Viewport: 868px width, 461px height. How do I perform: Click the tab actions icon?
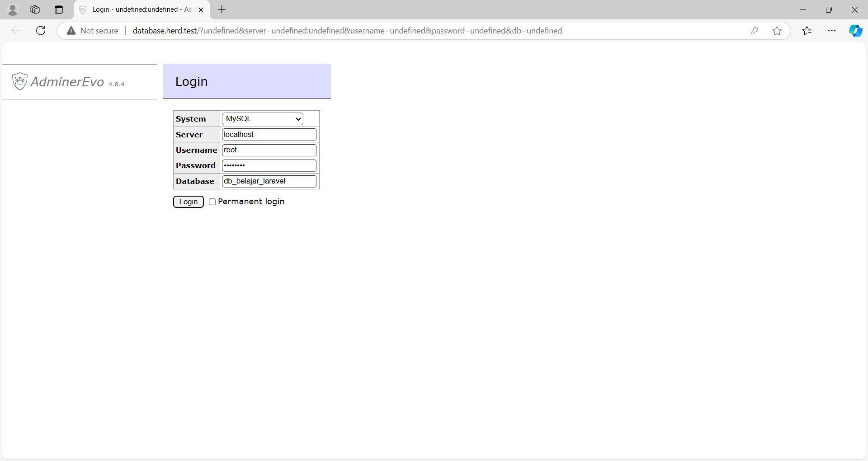58,9
